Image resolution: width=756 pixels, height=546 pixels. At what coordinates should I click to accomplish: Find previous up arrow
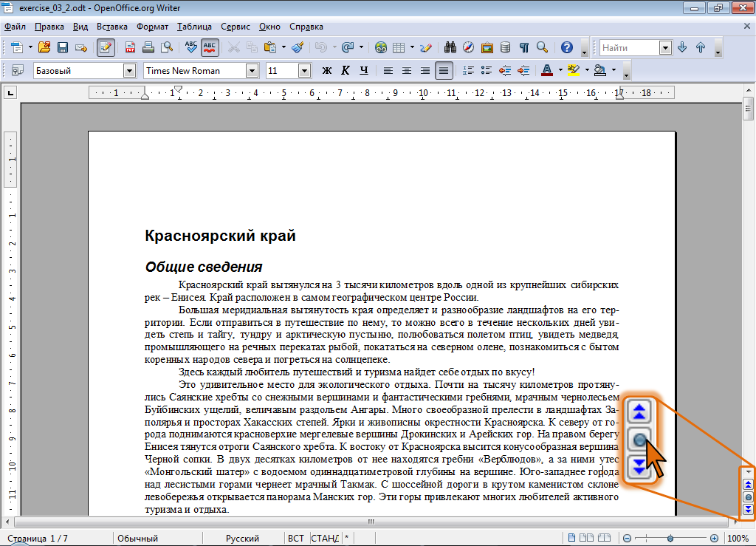[701, 47]
